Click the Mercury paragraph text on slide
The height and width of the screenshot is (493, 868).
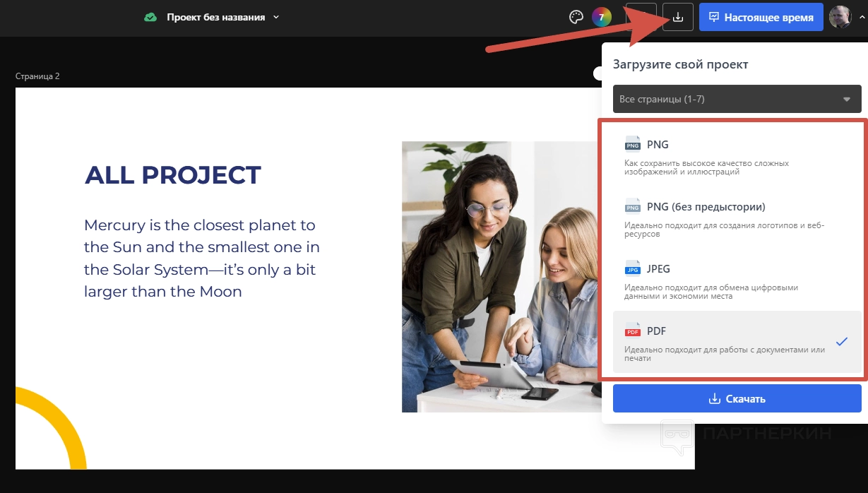click(x=202, y=258)
